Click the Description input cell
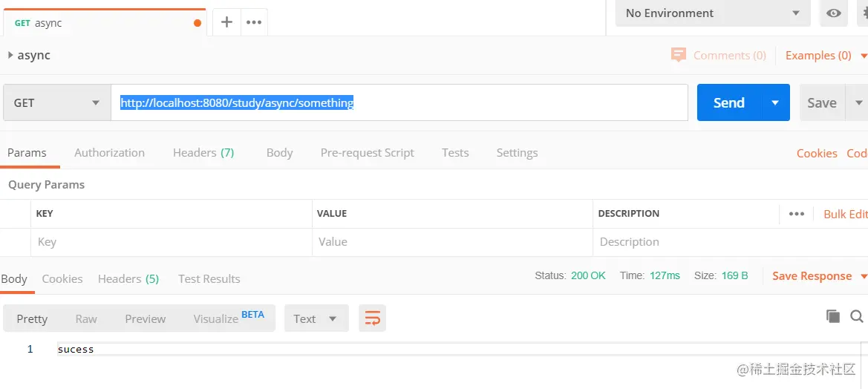Screen dimensions: 868x389 (x=731, y=242)
